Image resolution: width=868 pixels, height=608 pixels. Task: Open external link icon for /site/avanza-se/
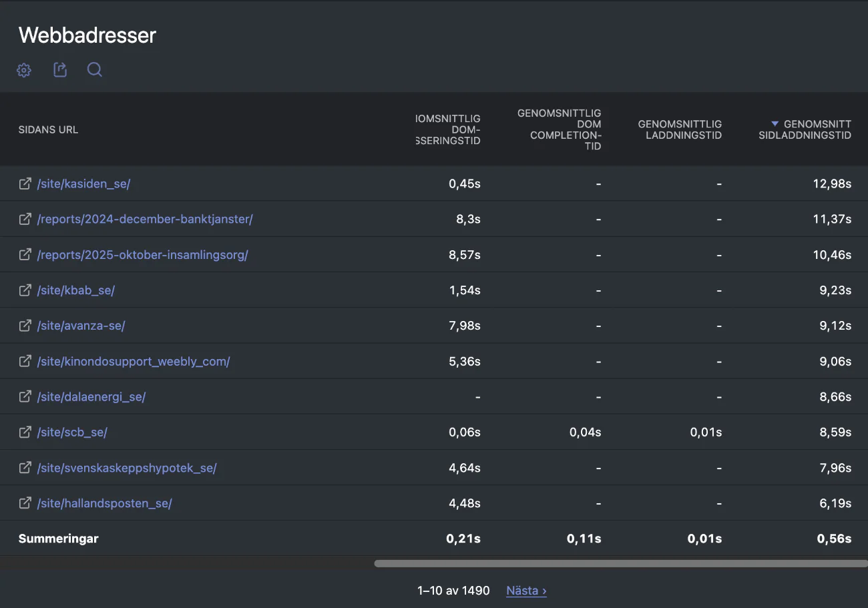point(25,326)
